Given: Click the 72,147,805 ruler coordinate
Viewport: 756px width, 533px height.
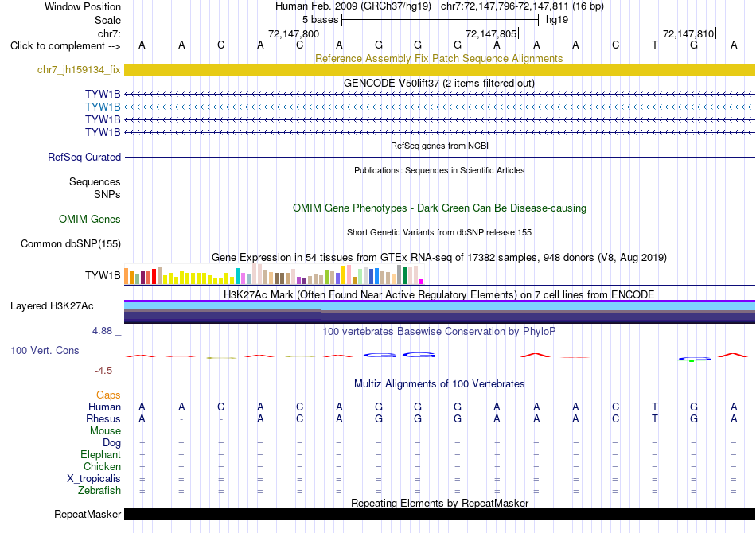Looking at the screenshot, I should tap(491, 34).
